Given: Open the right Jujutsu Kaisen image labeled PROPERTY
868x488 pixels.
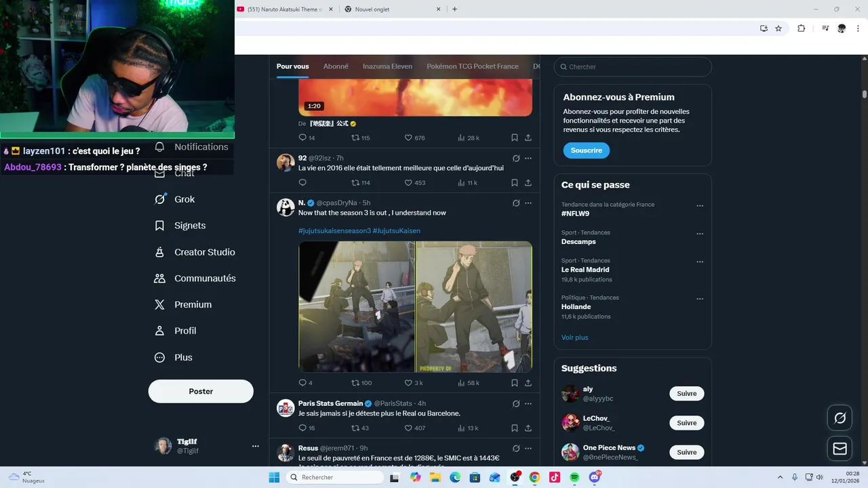Looking at the screenshot, I should pyautogui.click(x=474, y=307).
